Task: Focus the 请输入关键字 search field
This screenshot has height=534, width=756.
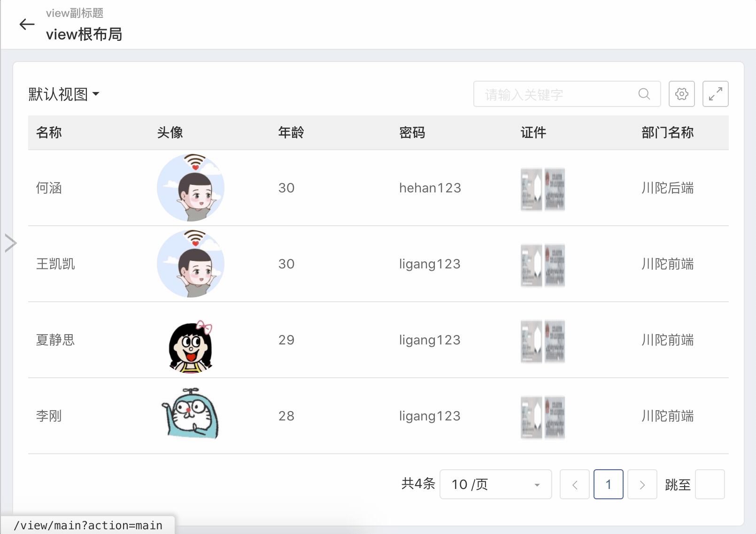Action: click(x=567, y=94)
